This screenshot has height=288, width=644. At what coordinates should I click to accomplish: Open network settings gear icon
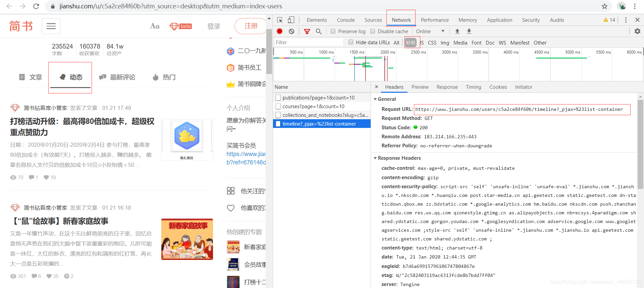click(637, 31)
